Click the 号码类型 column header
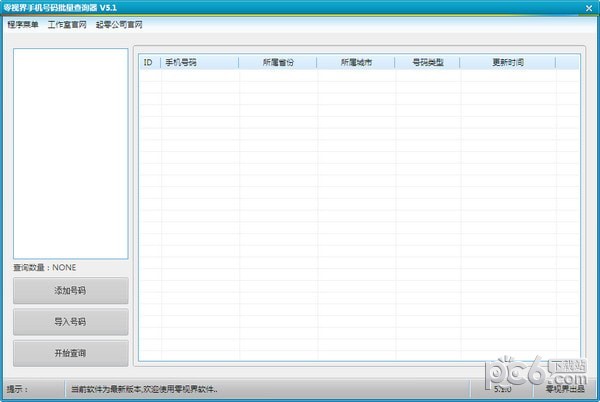The image size is (600, 402). pos(427,62)
